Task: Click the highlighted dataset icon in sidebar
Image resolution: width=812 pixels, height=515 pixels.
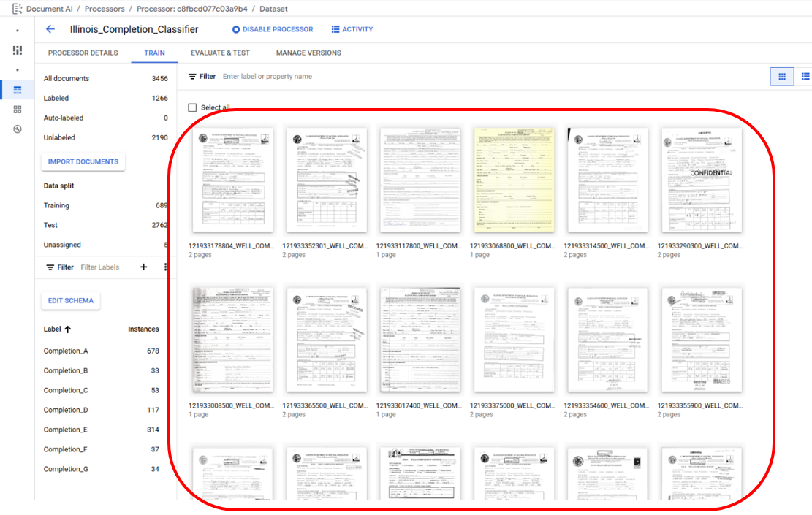Action: pos(18,89)
